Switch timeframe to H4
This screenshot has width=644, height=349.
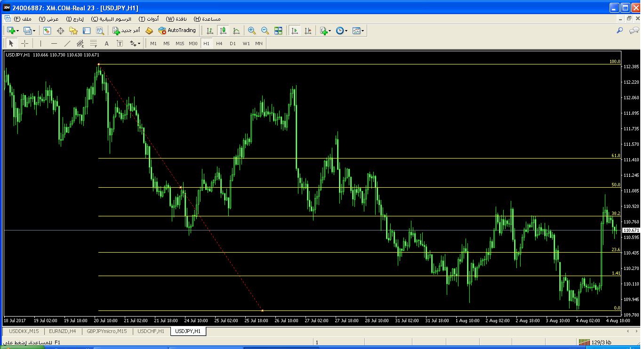click(x=219, y=43)
